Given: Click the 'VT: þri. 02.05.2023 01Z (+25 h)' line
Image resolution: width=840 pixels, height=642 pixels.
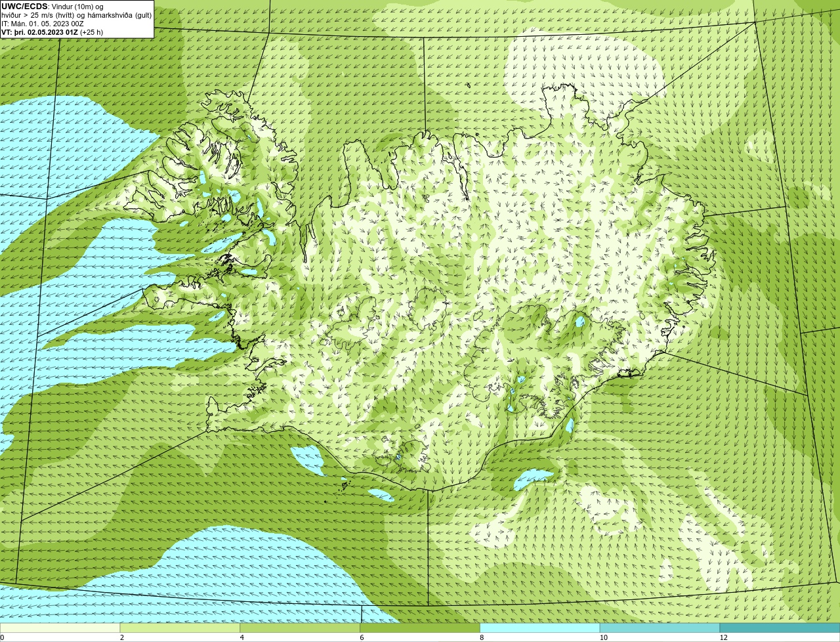Looking at the screenshot, I should pos(52,32).
